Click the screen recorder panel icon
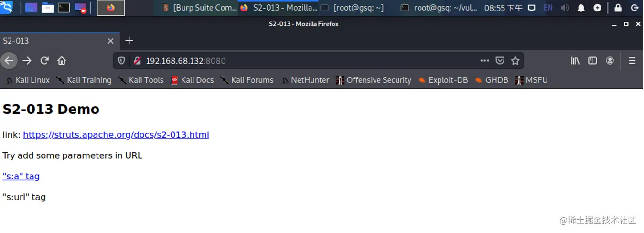 click(80, 8)
